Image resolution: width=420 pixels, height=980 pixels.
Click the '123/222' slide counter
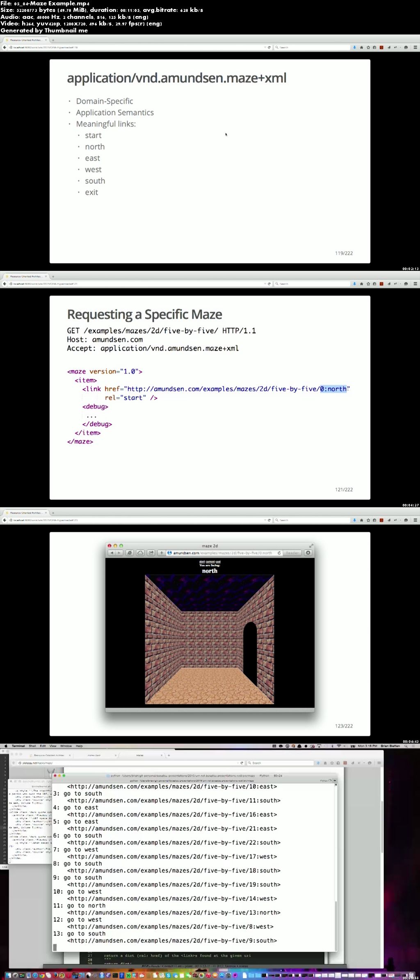pos(344,726)
